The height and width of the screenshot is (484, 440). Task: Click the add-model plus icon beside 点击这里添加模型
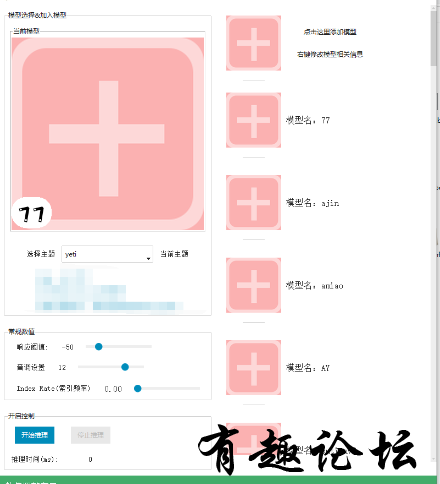[x=253, y=43]
